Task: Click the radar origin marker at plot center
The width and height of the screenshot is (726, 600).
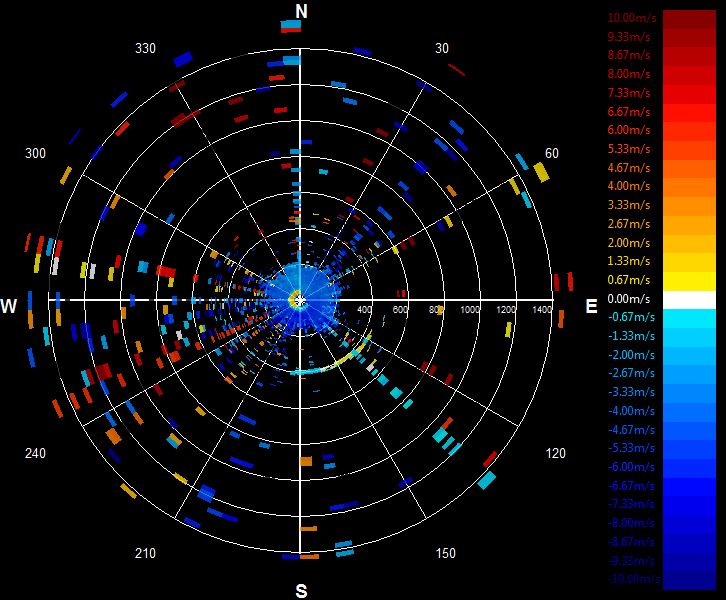Action: [x=300, y=301]
